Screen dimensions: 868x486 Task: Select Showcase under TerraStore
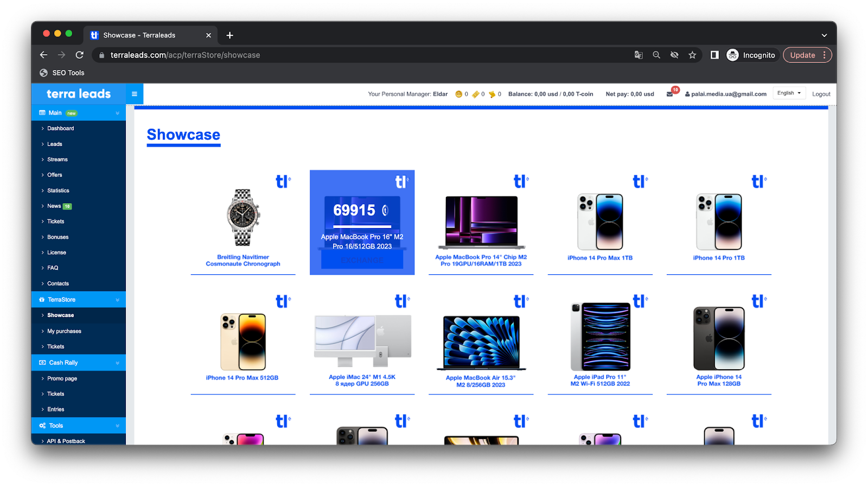coord(60,315)
